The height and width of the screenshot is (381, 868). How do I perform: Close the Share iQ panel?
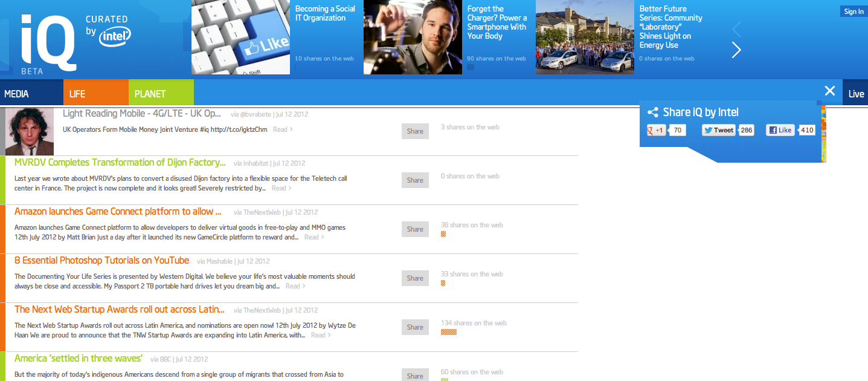click(830, 91)
